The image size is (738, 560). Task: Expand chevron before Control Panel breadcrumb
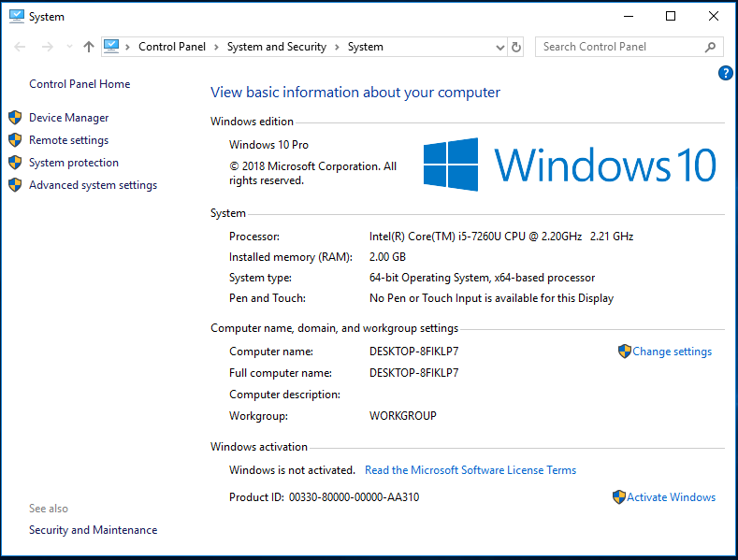[x=127, y=47]
